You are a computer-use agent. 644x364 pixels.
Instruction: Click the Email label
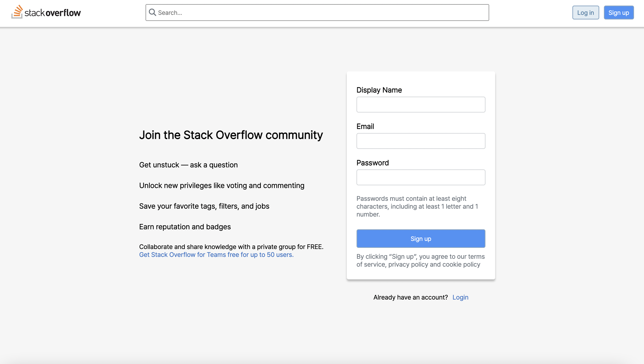[x=365, y=127]
